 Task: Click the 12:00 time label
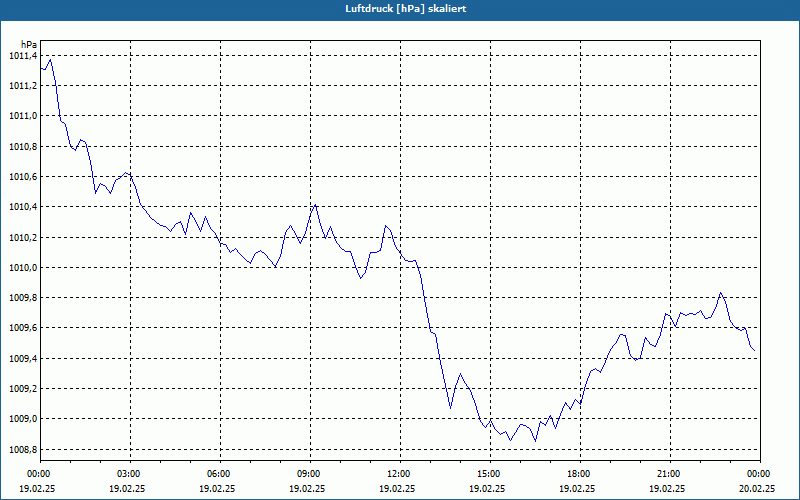400,474
